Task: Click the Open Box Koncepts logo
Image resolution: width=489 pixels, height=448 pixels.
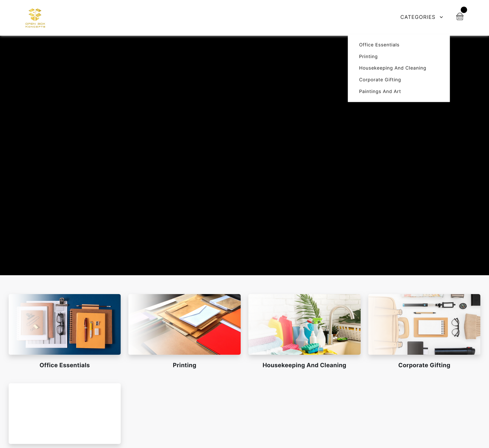Action: 35,18
